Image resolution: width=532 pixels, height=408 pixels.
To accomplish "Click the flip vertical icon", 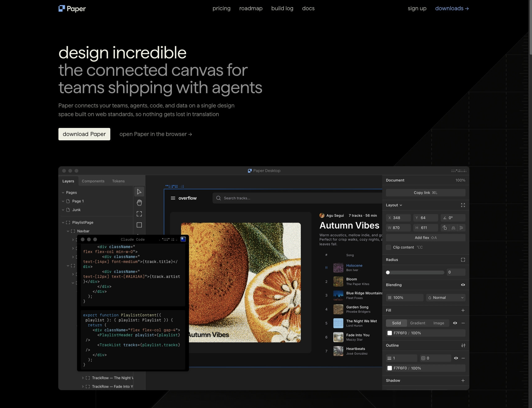I will 461,228.
